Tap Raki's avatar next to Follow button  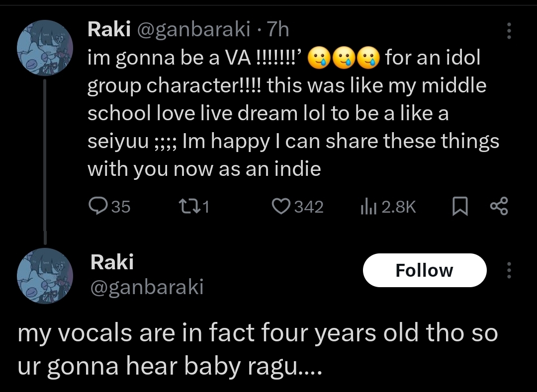45,276
